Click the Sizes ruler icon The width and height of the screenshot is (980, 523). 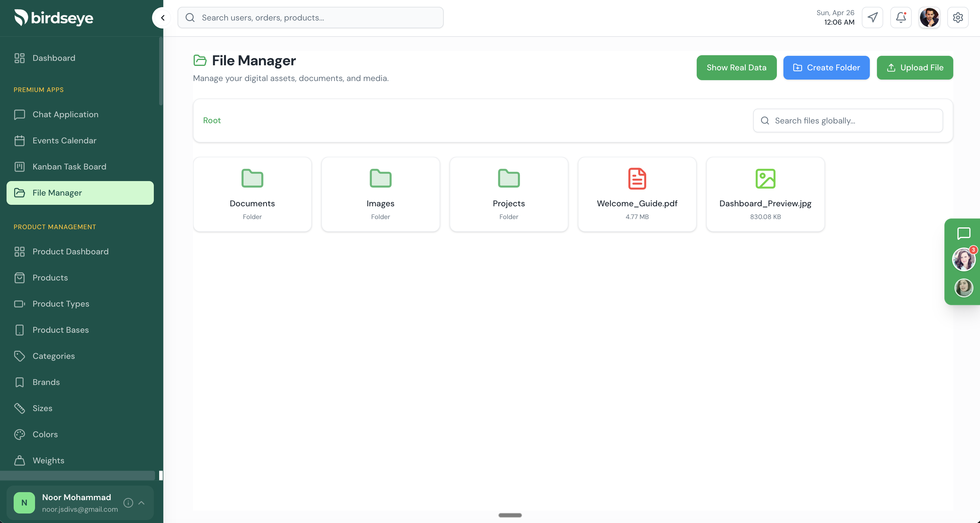19,408
